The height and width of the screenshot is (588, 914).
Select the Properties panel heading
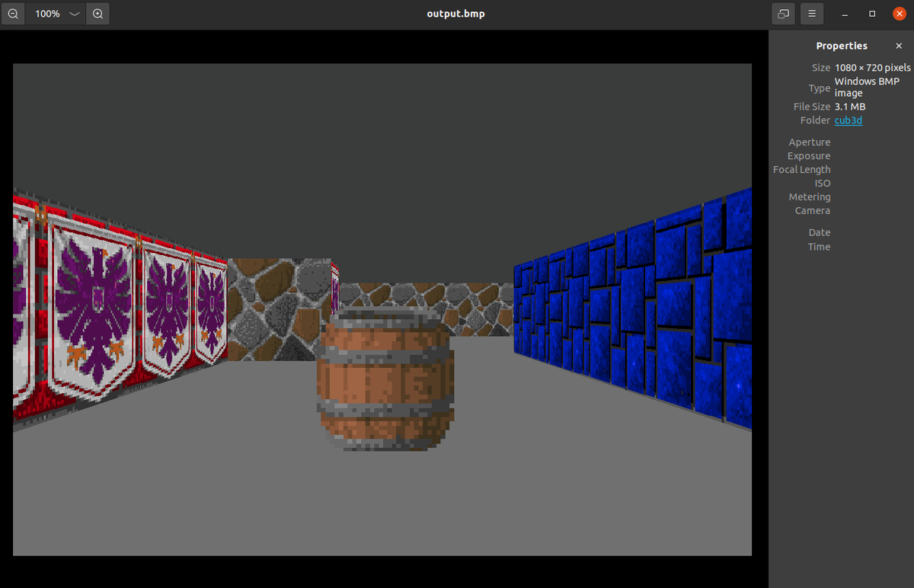842,46
